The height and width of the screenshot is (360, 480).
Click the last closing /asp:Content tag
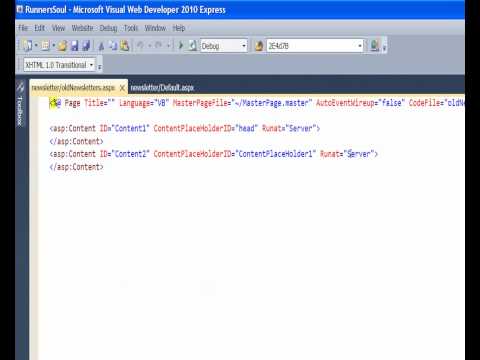point(76,167)
